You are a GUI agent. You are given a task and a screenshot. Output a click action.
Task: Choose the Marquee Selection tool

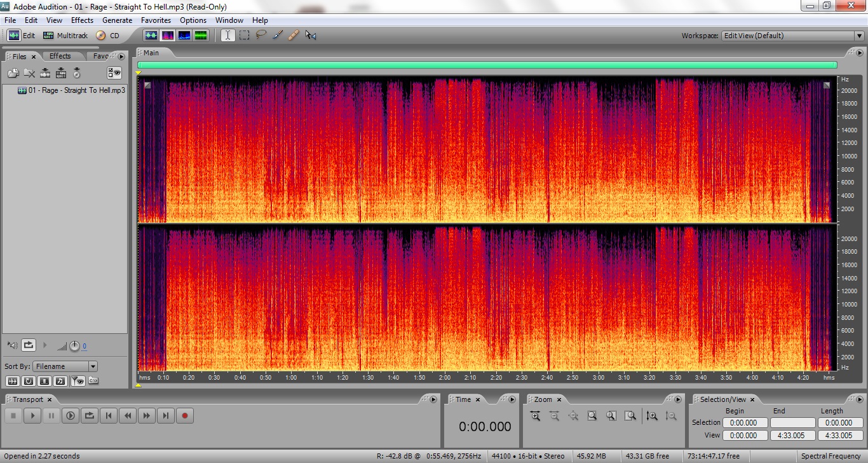[244, 36]
